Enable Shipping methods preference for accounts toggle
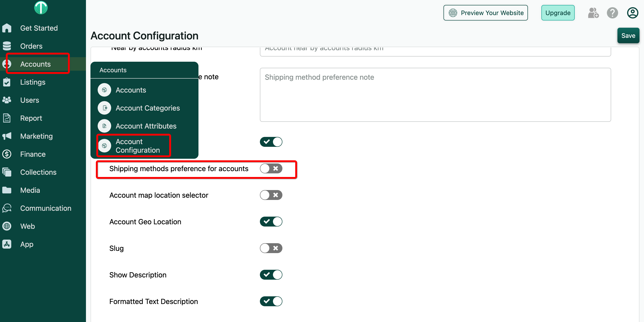Viewport: 644px width, 322px height. tap(271, 169)
